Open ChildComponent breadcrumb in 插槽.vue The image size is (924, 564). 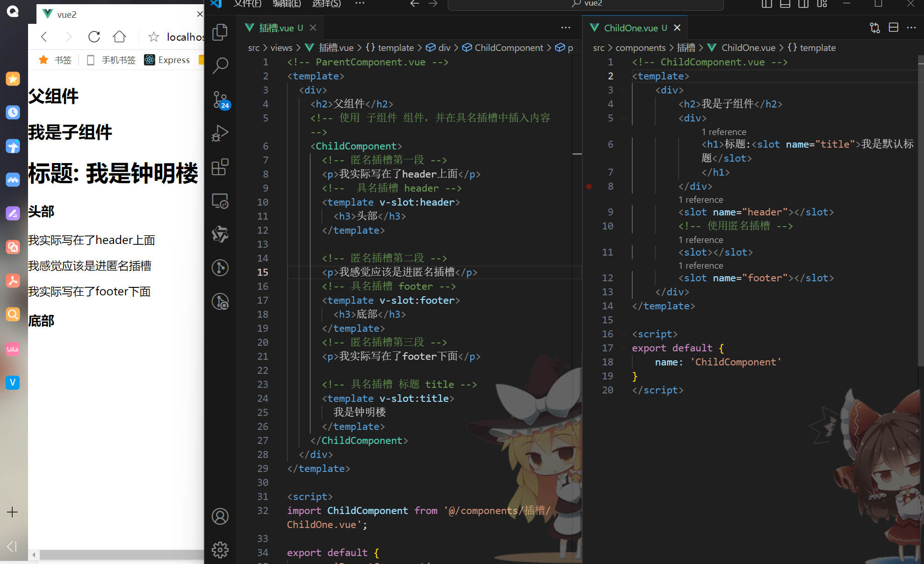(503, 48)
